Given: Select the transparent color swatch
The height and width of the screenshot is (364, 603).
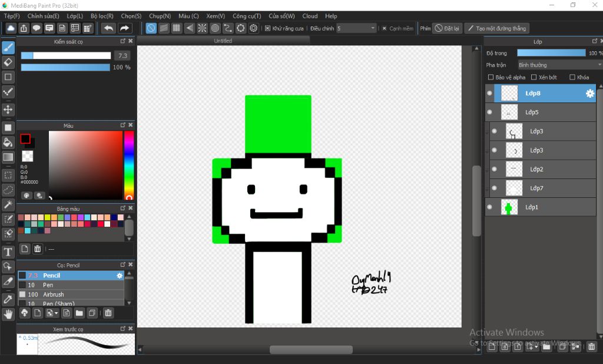Looking at the screenshot, I should 27,156.
